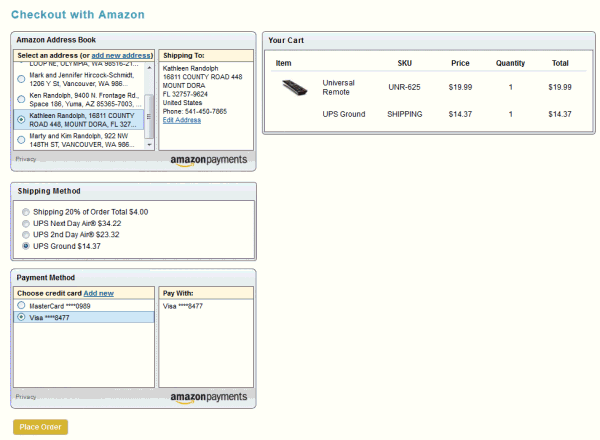Click the amazon payments logo in Payment Method
The width and height of the screenshot is (600, 440).
(209, 398)
